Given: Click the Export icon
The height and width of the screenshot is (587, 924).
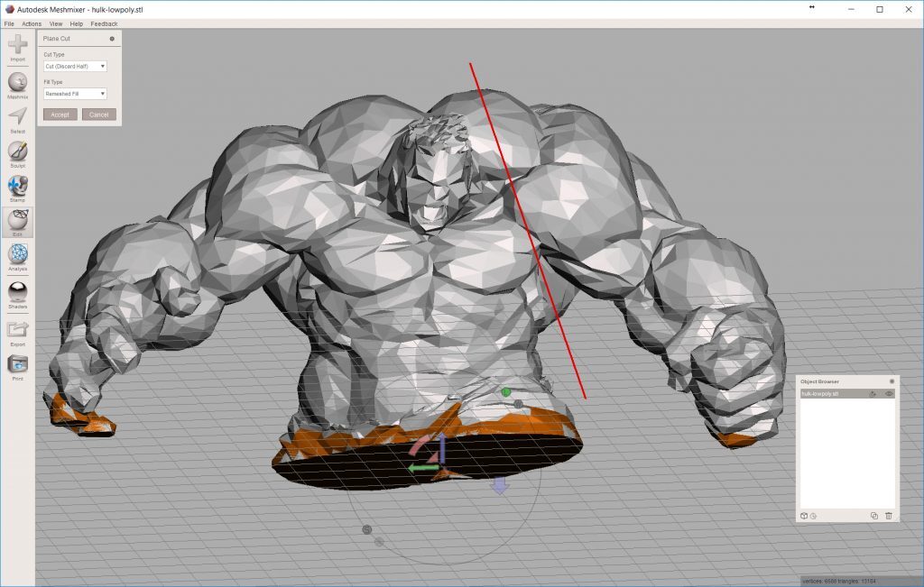Looking at the screenshot, I should coord(18,329).
